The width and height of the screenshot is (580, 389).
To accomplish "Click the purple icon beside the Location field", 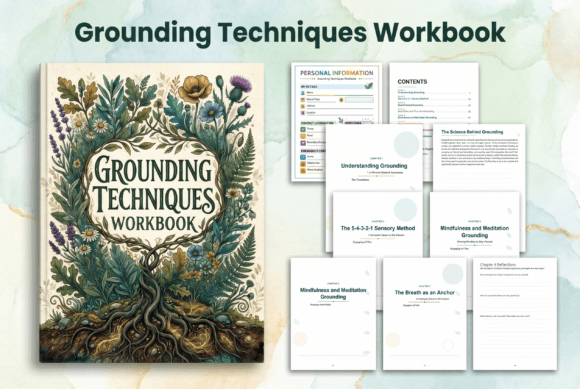I will pyautogui.click(x=303, y=113).
